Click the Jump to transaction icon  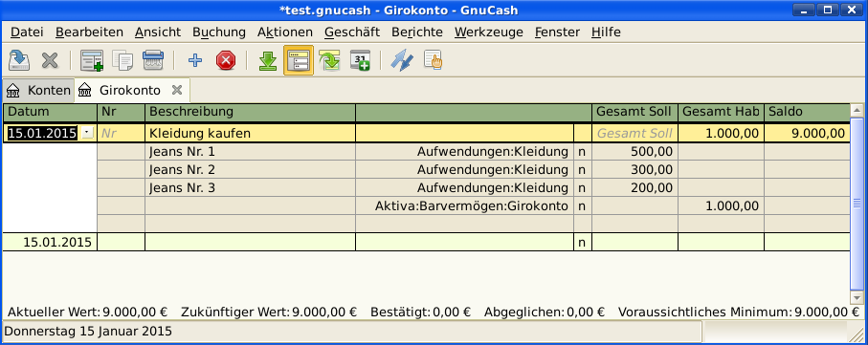tap(330, 60)
